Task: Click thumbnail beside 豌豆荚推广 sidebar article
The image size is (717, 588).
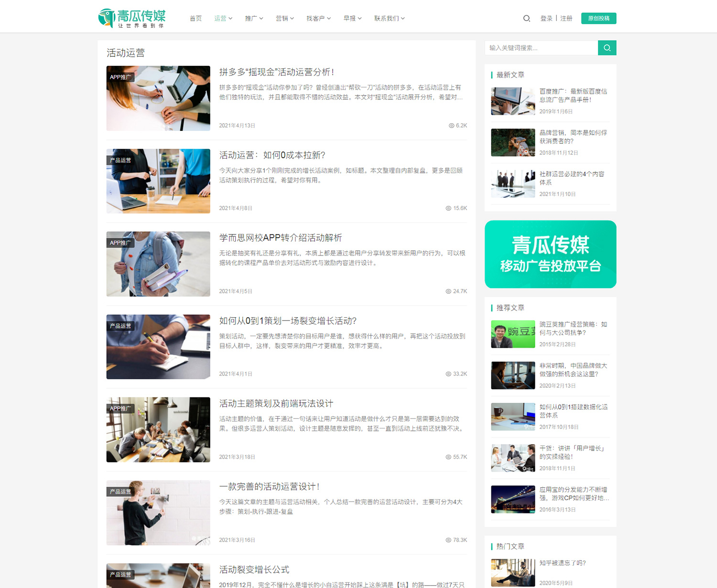Action: 513,334
